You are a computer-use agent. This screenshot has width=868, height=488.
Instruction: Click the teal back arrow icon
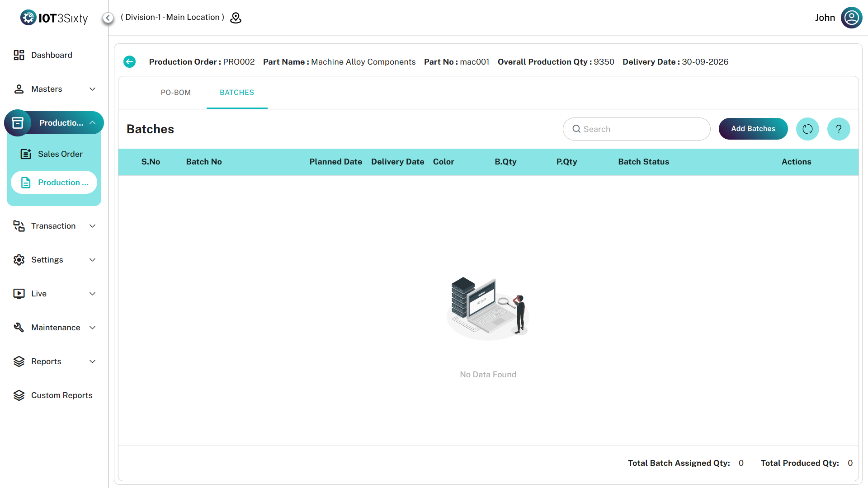coord(129,62)
